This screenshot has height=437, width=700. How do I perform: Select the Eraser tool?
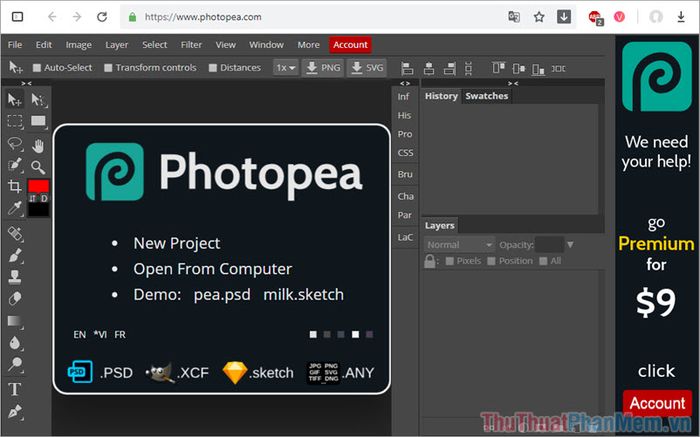(x=15, y=298)
